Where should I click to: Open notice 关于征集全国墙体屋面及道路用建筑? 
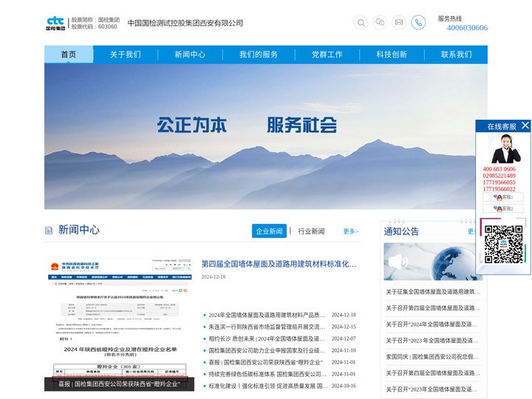(x=433, y=292)
